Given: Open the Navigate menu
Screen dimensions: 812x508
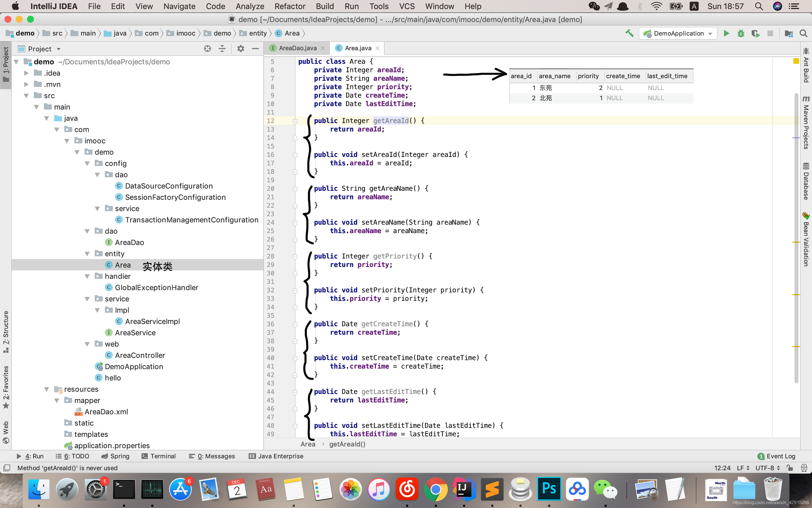Looking at the screenshot, I should [x=179, y=6].
